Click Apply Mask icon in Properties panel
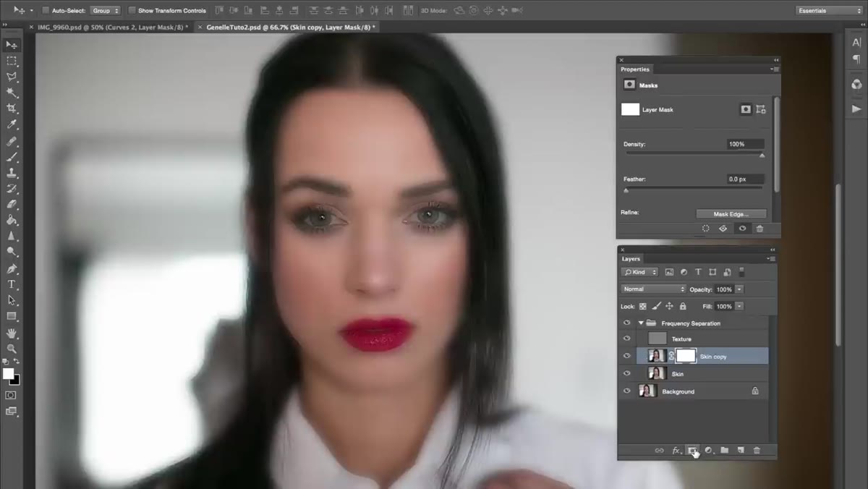The height and width of the screenshot is (489, 868). point(723,229)
